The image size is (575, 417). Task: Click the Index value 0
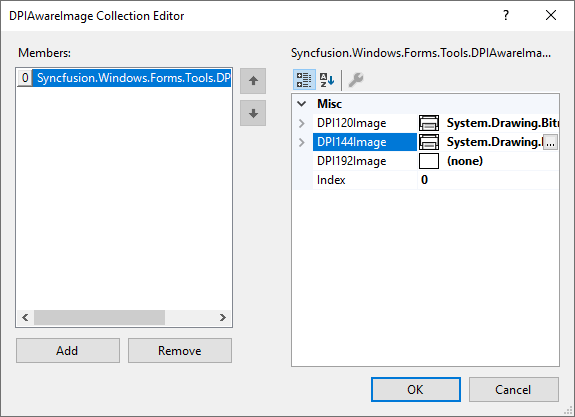click(424, 180)
